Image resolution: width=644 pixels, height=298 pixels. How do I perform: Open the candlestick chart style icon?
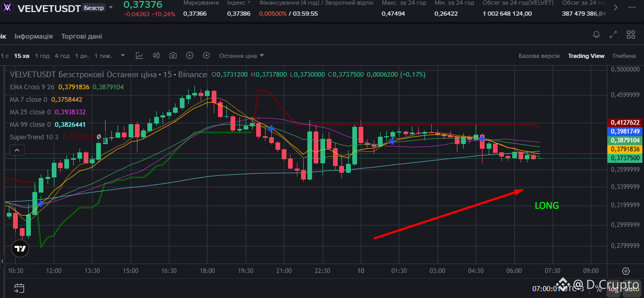(156, 55)
